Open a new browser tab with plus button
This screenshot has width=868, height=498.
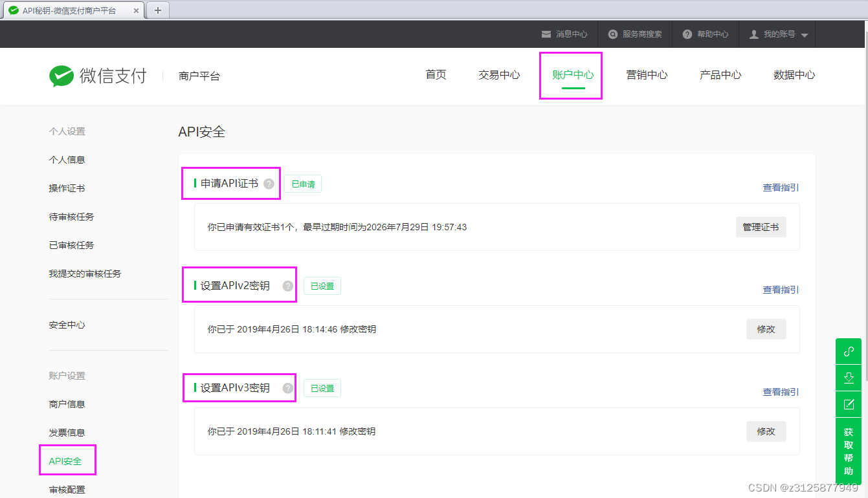(x=157, y=10)
